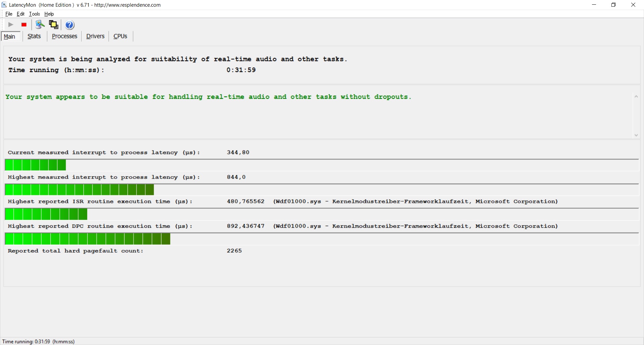The width and height of the screenshot is (644, 345).
Task: Click the current latency value 344,80
Action: point(238,152)
